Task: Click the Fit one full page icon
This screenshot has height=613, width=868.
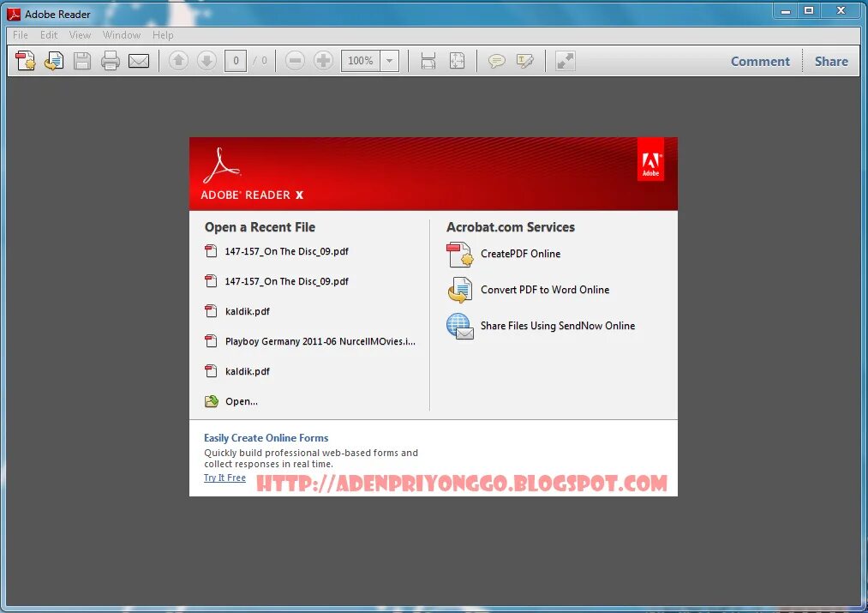Action: (457, 60)
